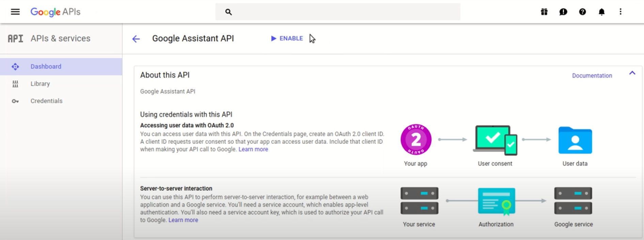The width and height of the screenshot is (644, 240).
Task: Click the OAuth 2 Your app icon
Action: [x=416, y=140]
